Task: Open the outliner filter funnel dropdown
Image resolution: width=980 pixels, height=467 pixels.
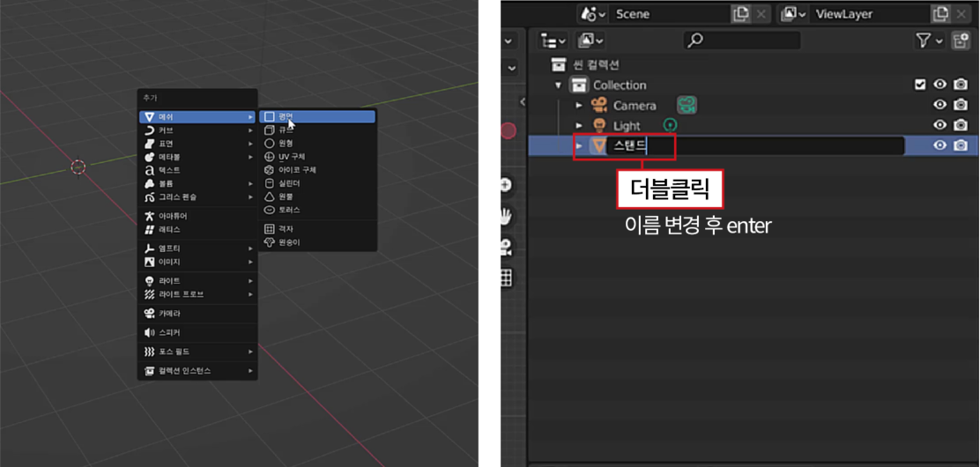Action: coord(930,41)
